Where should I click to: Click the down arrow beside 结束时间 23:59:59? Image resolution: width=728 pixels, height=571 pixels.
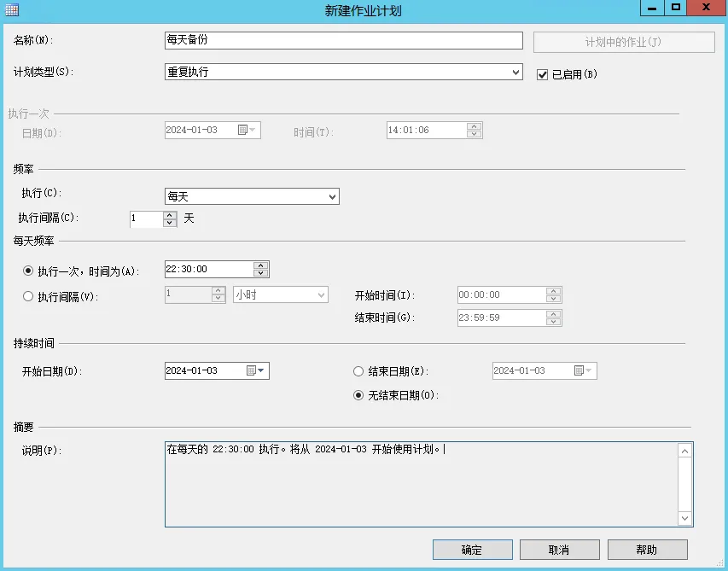(554, 320)
